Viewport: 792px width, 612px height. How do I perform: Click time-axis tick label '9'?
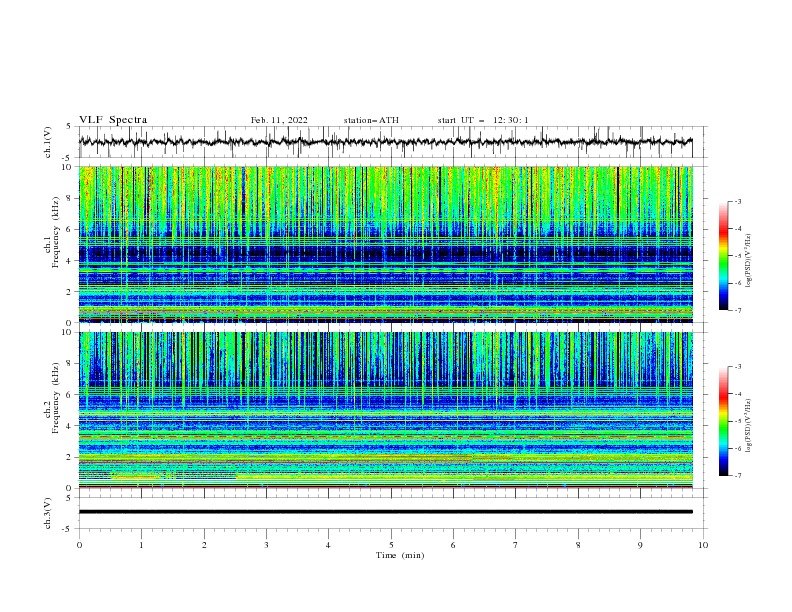(x=640, y=545)
